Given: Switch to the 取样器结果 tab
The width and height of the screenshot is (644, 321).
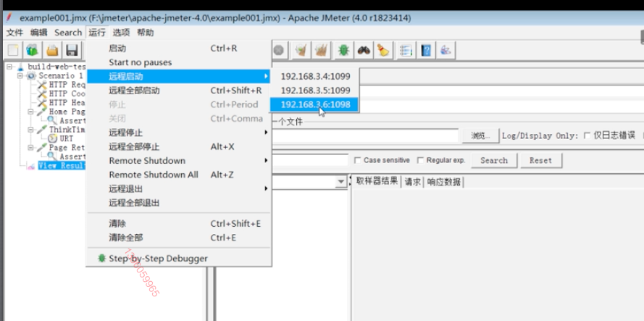Looking at the screenshot, I should [x=377, y=181].
